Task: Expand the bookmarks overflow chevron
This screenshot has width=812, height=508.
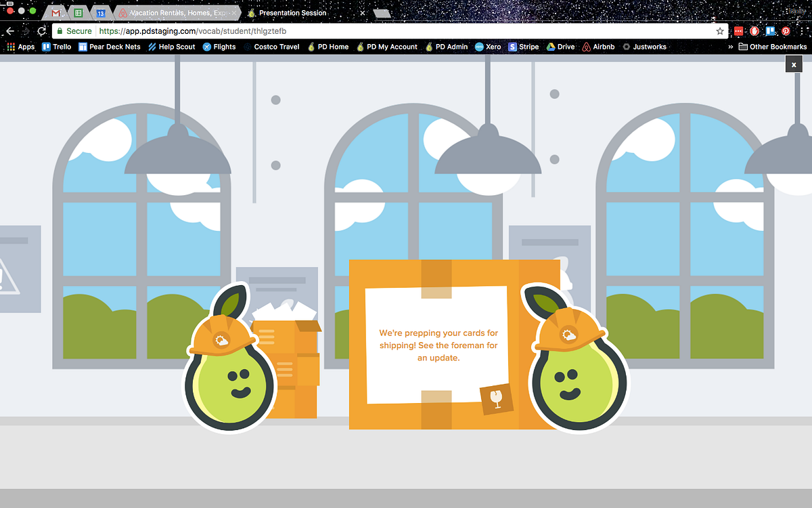Action: [729, 47]
